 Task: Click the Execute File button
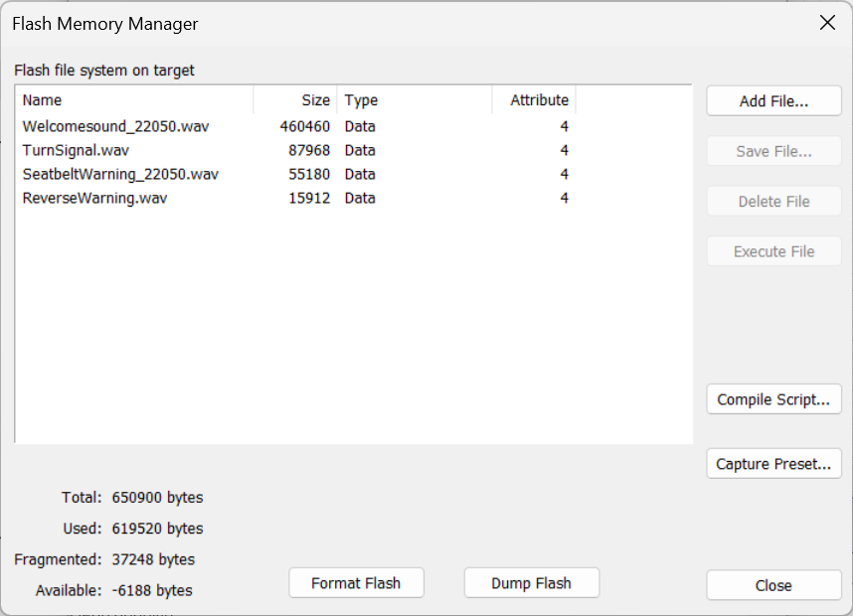773,251
